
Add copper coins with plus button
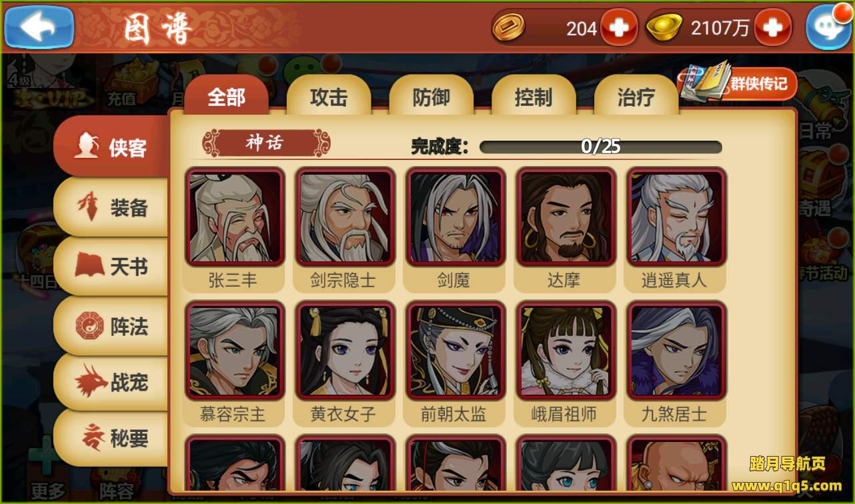619,27
